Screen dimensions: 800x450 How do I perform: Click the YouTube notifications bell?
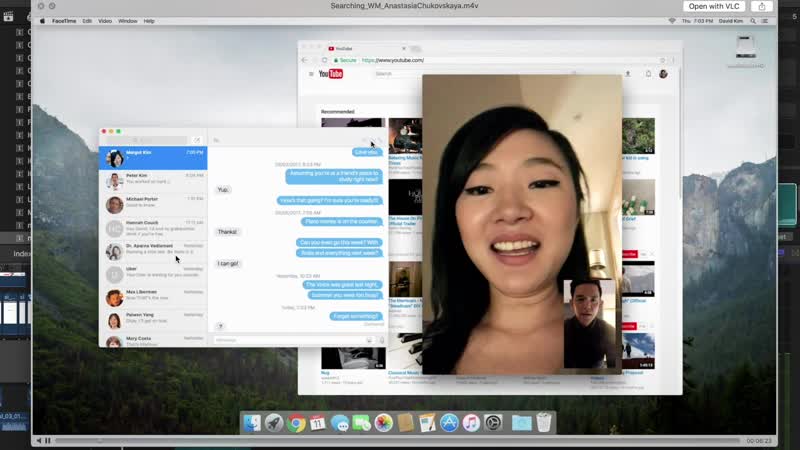tap(648, 74)
